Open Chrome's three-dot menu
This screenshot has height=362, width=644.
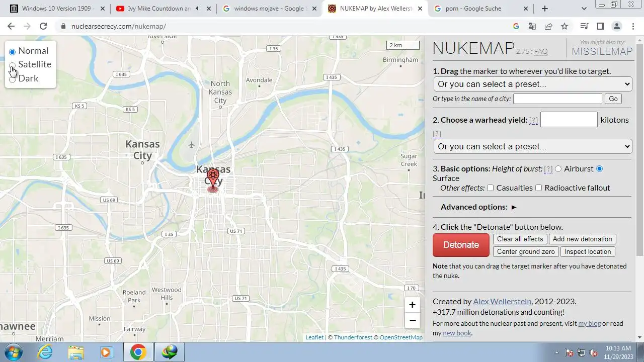pyautogui.click(x=632, y=26)
